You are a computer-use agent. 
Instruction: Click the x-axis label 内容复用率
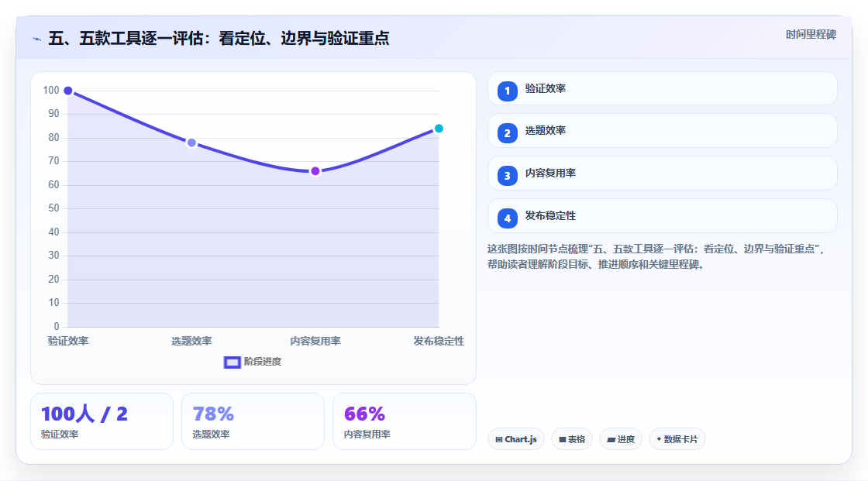coord(315,341)
